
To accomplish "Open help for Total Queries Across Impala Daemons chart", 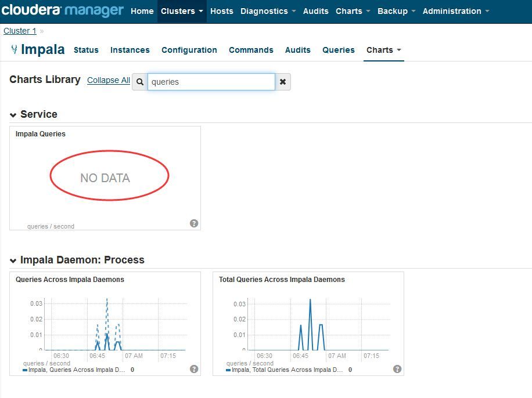I will (x=397, y=369).
